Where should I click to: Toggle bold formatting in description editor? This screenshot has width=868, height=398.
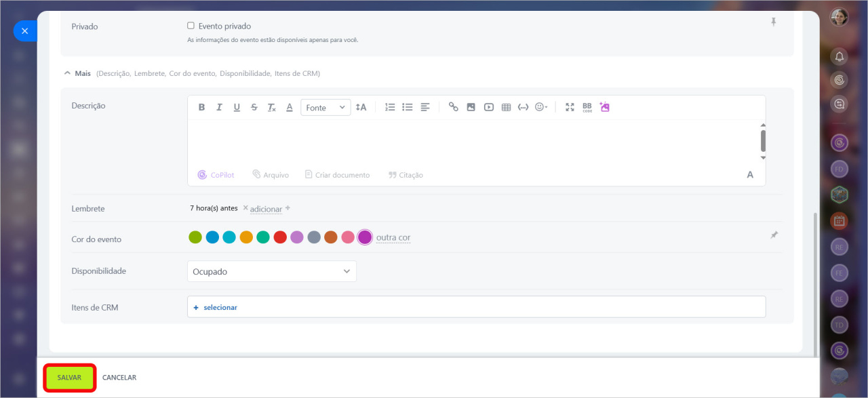pyautogui.click(x=201, y=107)
